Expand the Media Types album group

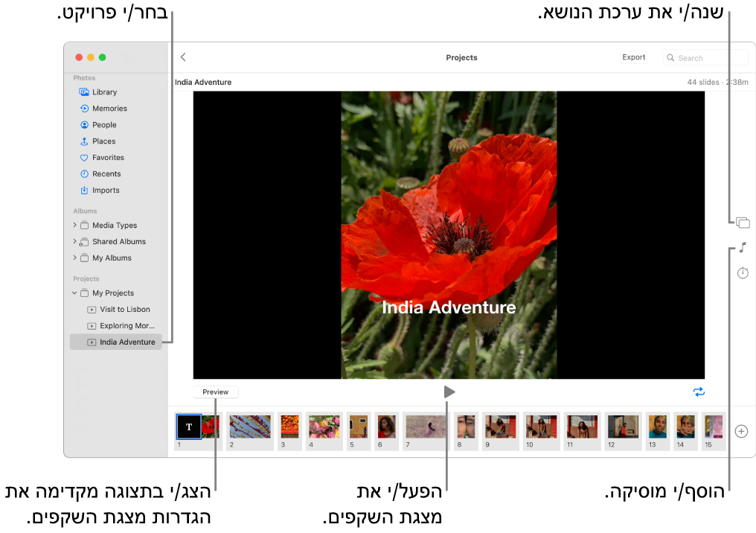pyautogui.click(x=74, y=225)
